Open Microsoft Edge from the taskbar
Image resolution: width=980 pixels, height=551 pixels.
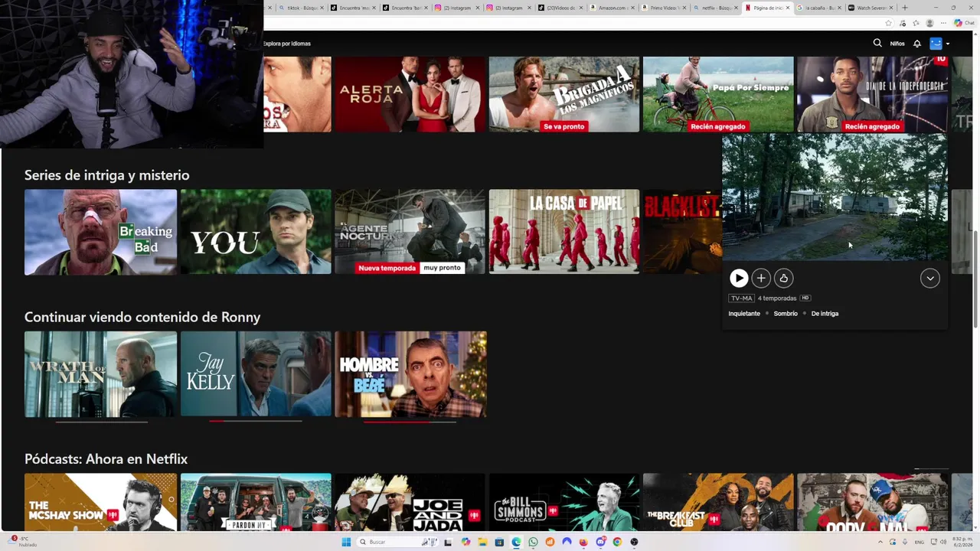pos(516,542)
